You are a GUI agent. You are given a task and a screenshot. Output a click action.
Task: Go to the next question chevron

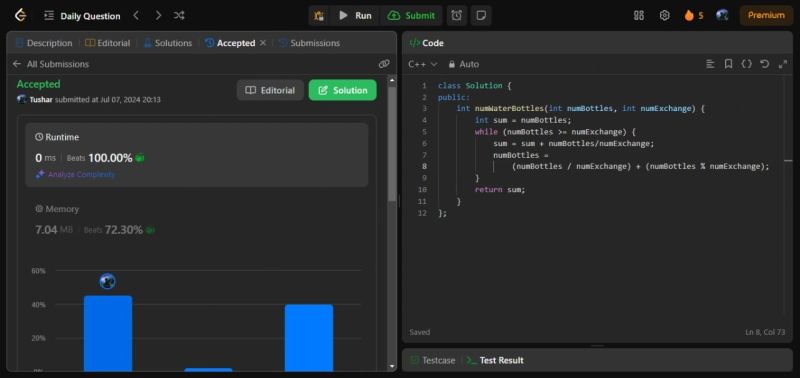point(158,16)
